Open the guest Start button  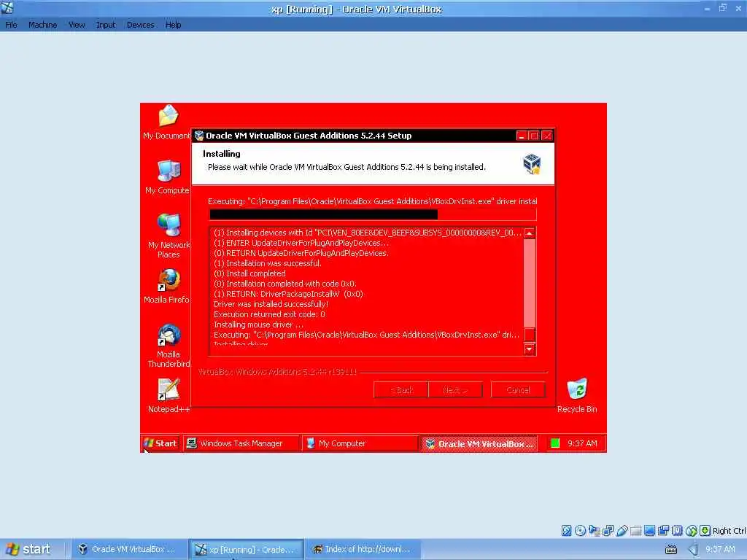[160, 443]
